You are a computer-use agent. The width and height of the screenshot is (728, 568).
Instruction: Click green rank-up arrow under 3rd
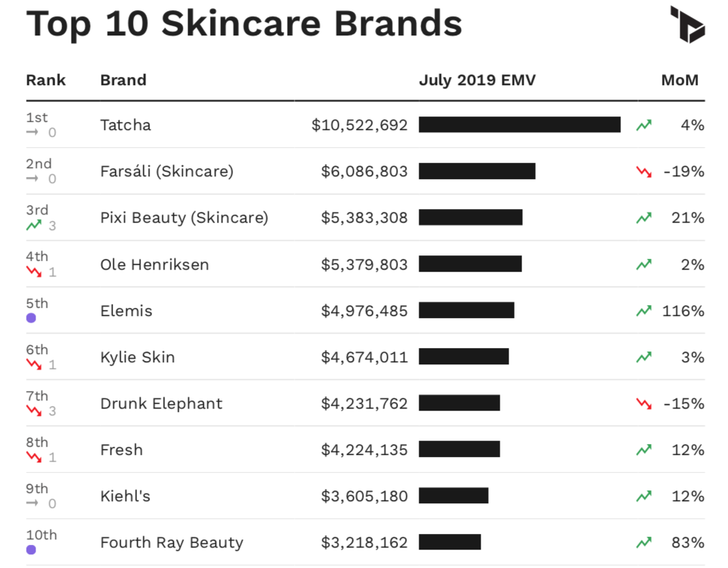pos(34,225)
